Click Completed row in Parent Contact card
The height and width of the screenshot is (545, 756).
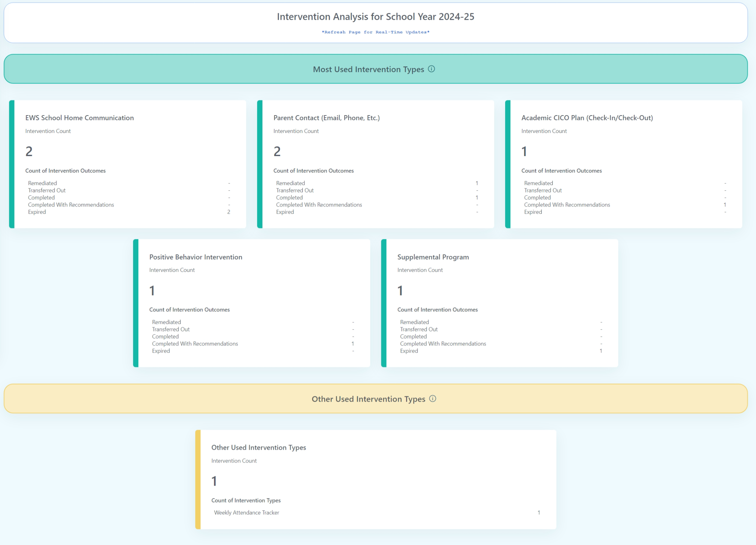(x=289, y=198)
